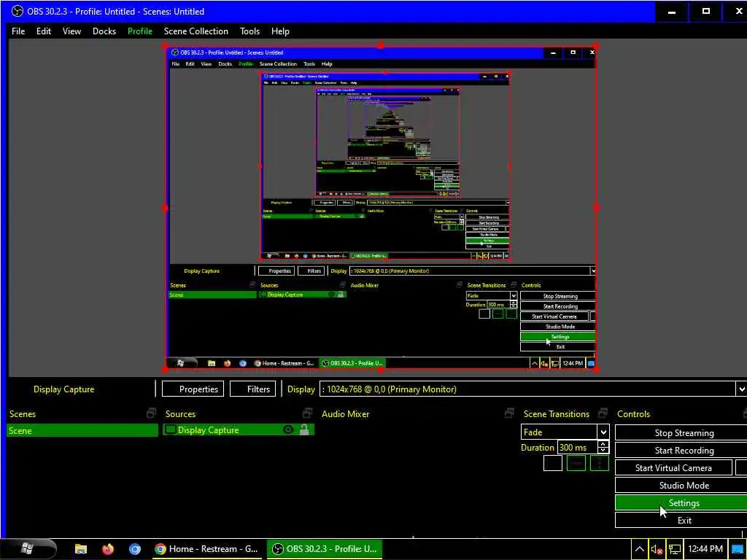
Task: Open the Edit menu
Action: coord(43,31)
